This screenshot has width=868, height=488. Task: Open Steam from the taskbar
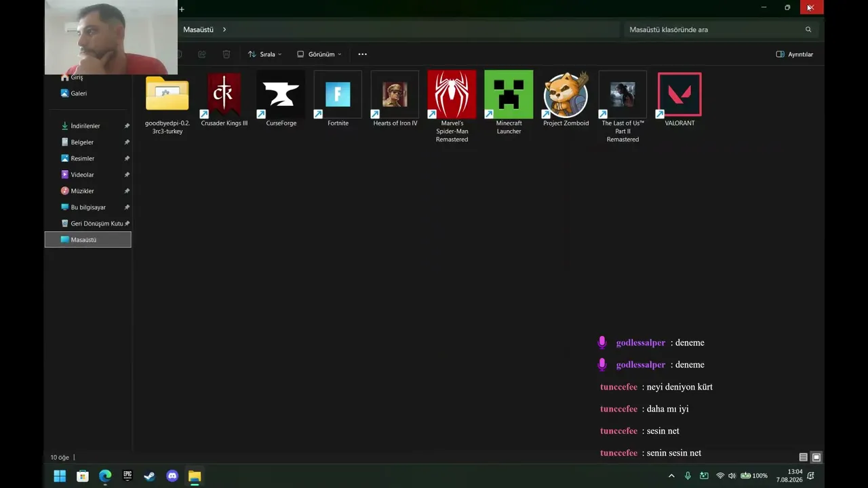coord(150,476)
